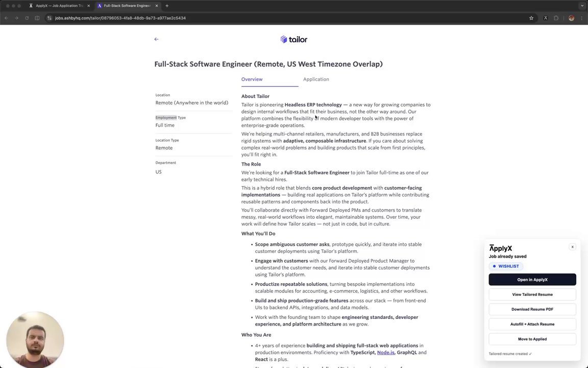Click "Engage with customers" bullet text
Viewport: 588px width, 368px height.
click(x=281, y=261)
